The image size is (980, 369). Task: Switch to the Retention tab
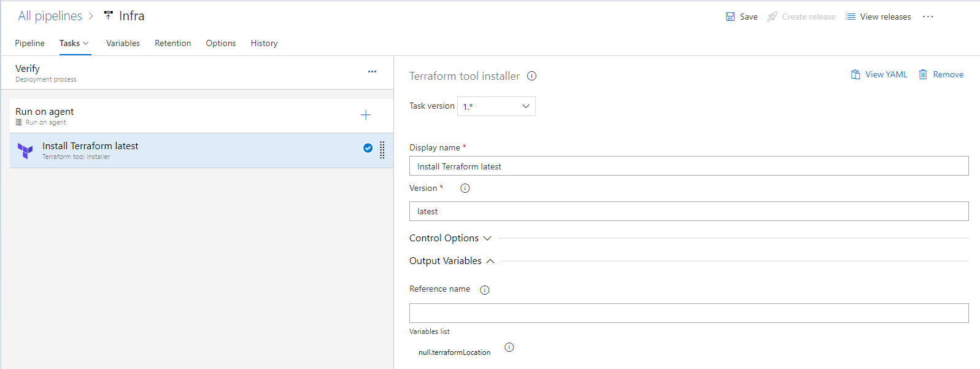click(172, 43)
